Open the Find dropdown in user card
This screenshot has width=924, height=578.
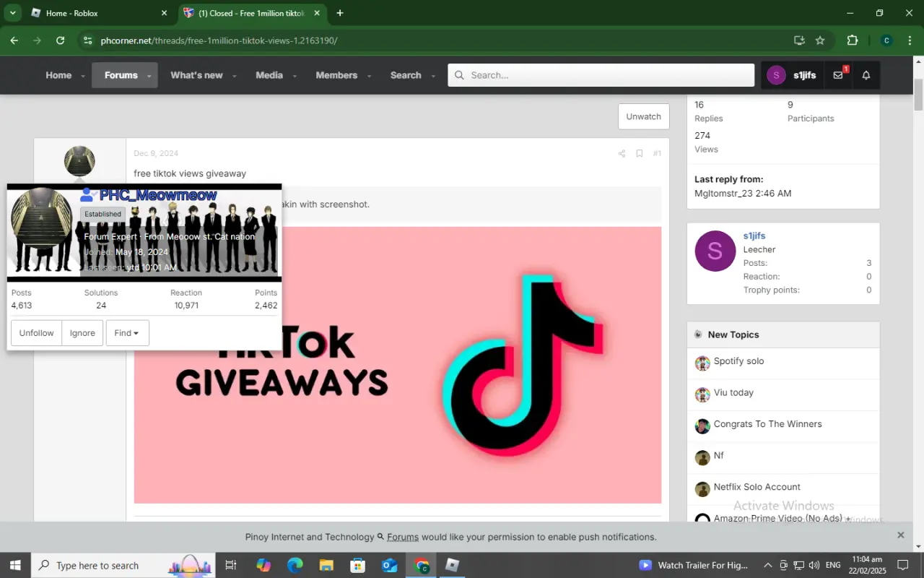(x=127, y=333)
